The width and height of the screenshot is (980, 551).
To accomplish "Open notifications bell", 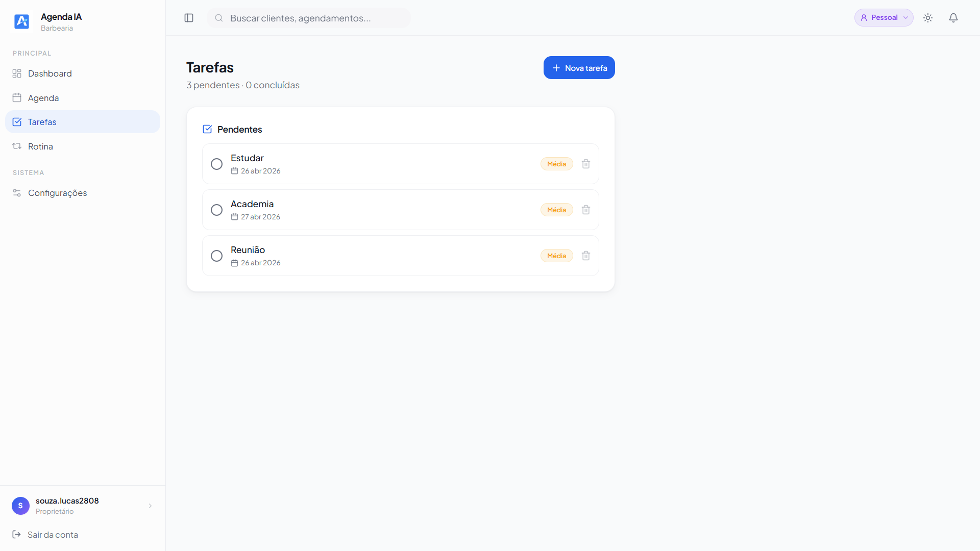I will (953, 18).
